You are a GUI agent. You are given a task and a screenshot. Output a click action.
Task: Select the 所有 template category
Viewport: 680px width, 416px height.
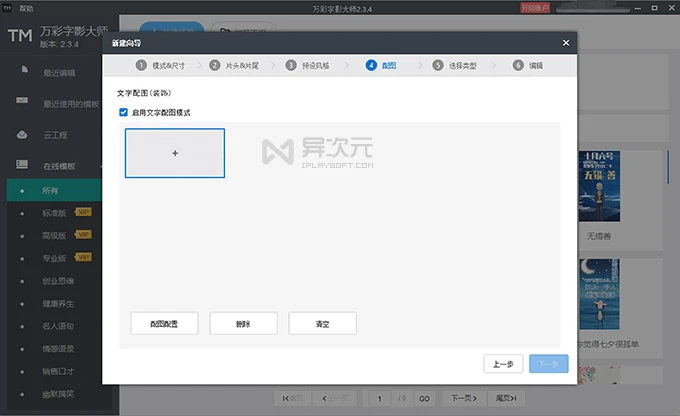[54, 190]
